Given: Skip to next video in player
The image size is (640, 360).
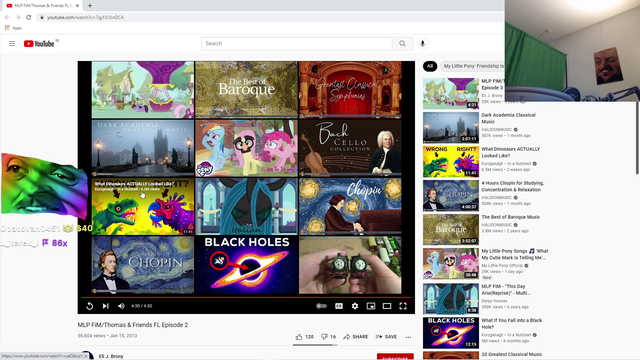Looking at the screenshot, I should click(105, 306).
